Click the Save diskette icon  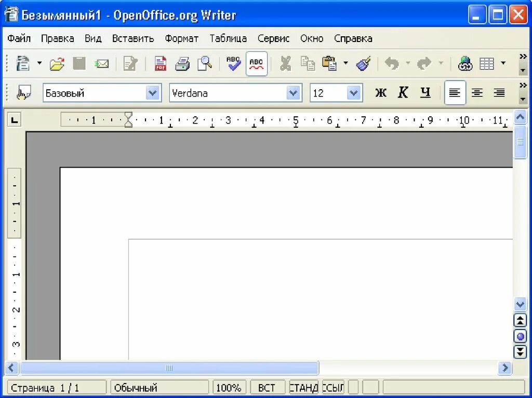click(x=79, y=63)
